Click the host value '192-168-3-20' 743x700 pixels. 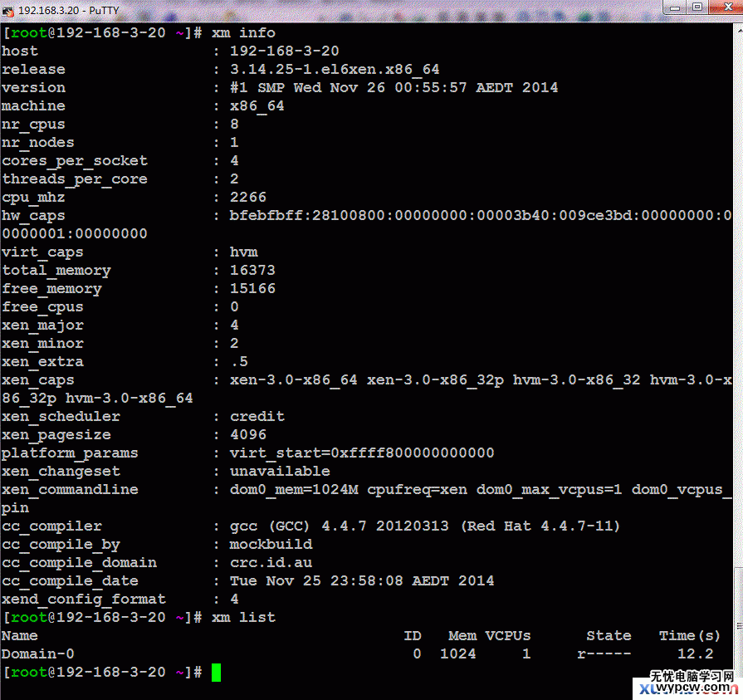(284, 51)
